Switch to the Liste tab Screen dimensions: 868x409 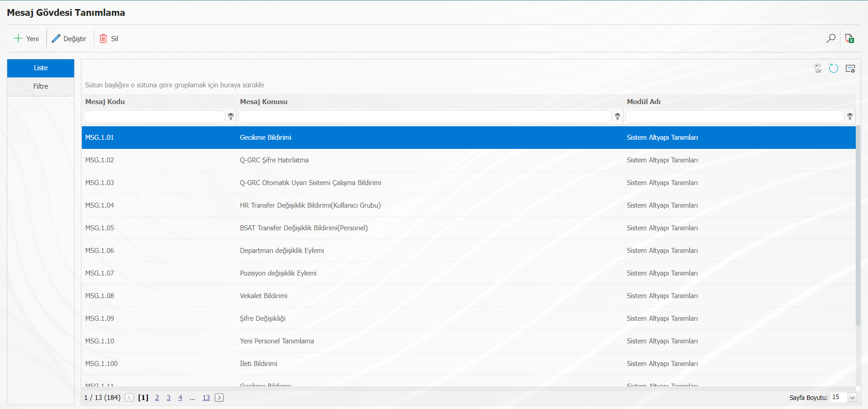click(41, 68)
